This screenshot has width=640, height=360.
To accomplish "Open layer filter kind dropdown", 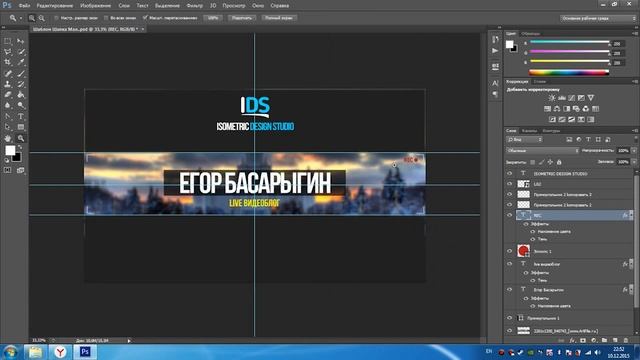I will [x=524, y=140].
